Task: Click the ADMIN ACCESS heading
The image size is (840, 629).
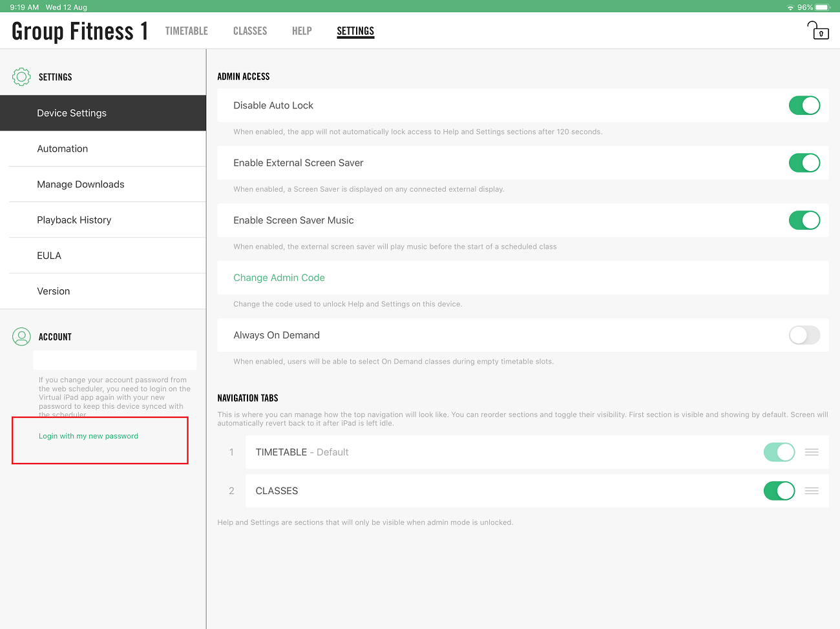Action: (x=244, y=76)
